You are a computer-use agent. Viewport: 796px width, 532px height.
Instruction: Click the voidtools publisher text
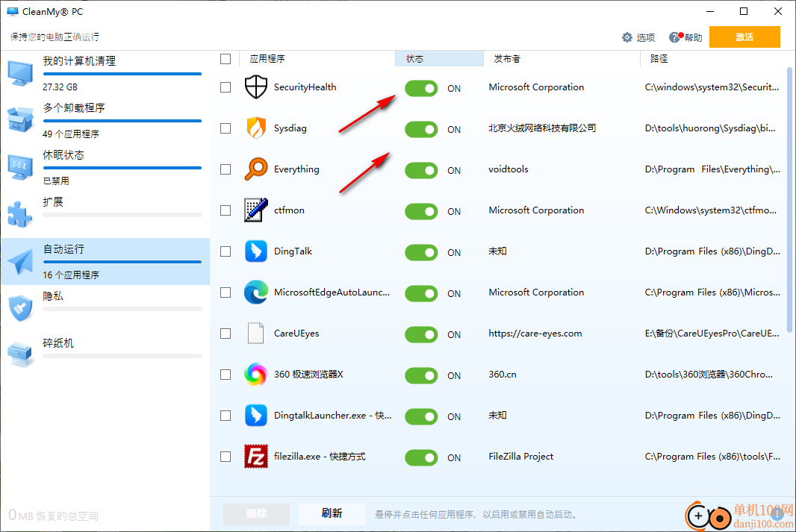[x=509, y=169]
